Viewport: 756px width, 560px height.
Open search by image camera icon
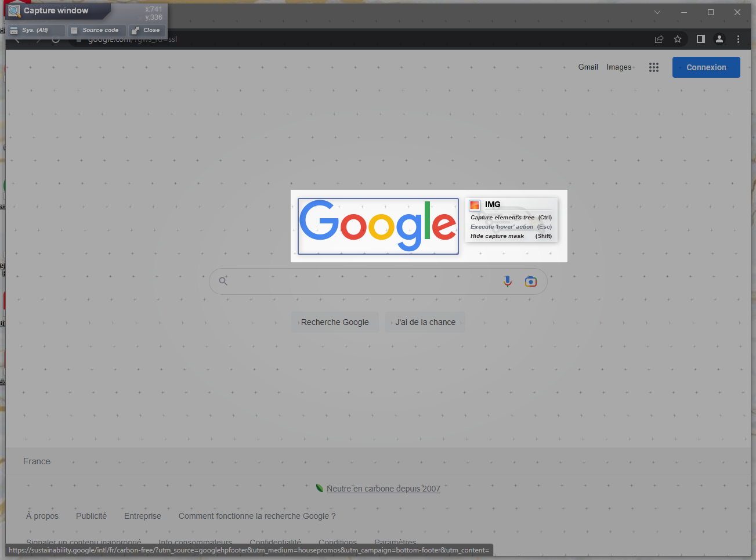pyautogui.click(x=531, y=281)
